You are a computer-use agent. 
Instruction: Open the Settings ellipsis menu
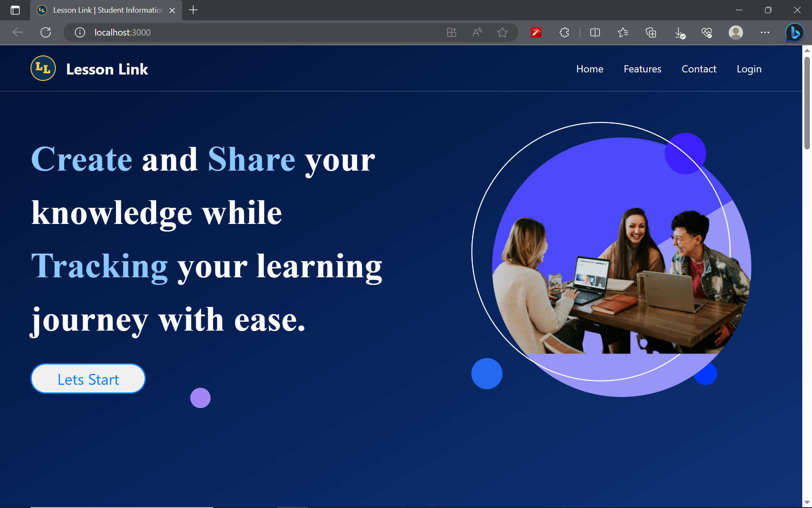[x=765, y=33]
